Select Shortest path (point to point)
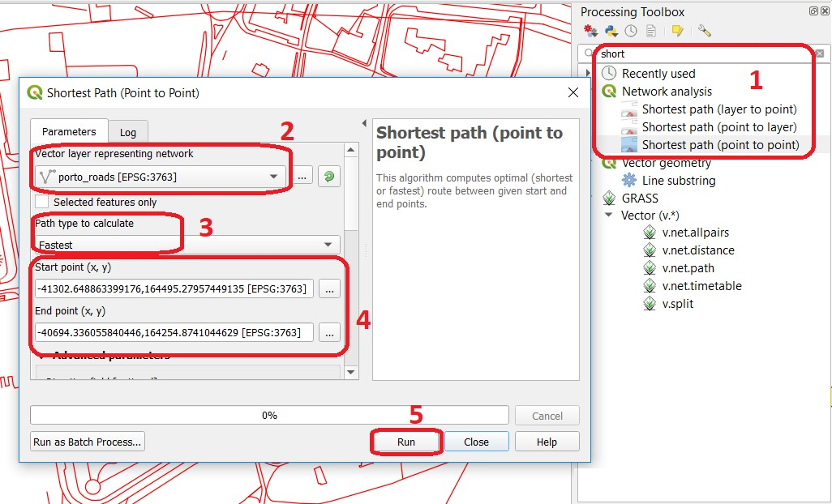The image size is (832, 504). click(721, 145)
